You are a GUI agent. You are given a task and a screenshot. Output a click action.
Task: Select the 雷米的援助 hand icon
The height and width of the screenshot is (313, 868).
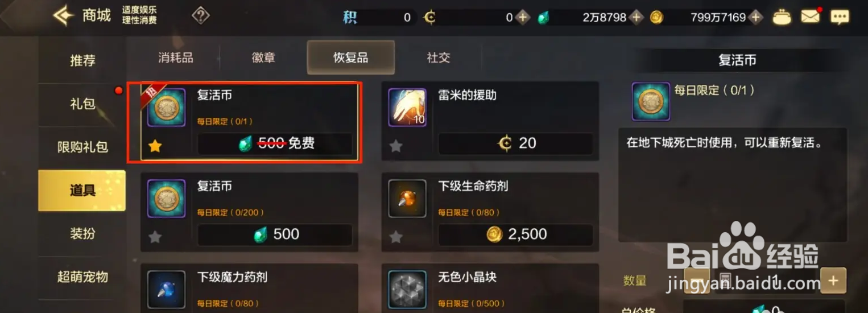pos(407,107)
